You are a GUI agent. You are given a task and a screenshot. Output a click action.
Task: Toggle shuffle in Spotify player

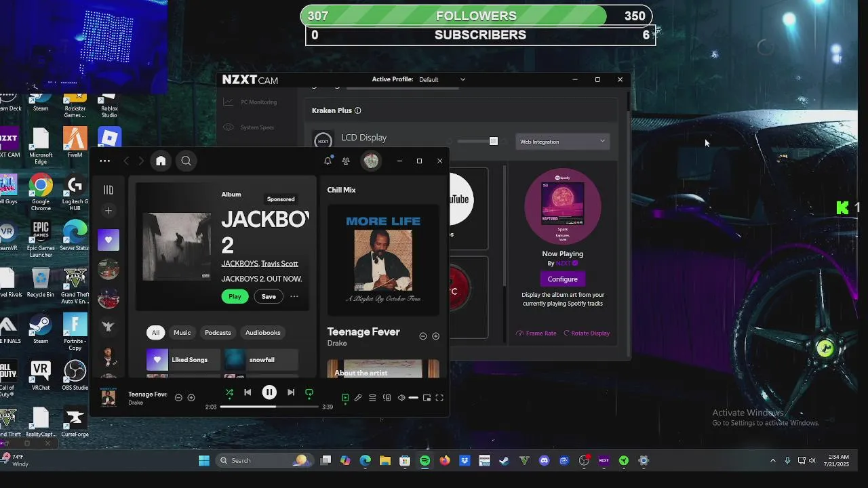click(x=229, y=392)
